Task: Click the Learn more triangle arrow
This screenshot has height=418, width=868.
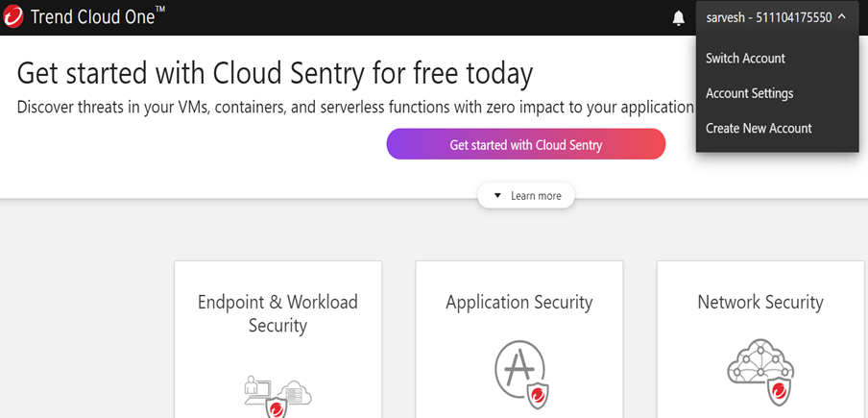Action: (497, 195)
